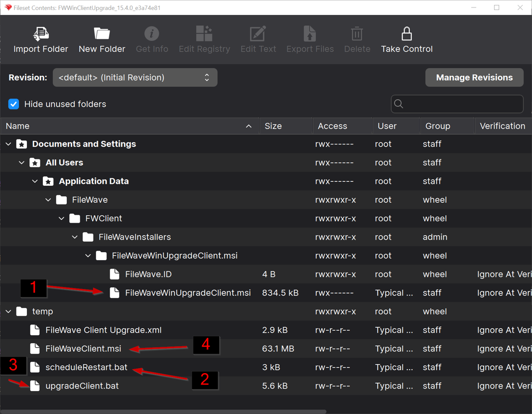This screenshot has height=414, width=532.
Task: Click the Delete trash icon
Action: pyautogui.click(x=357, y=33)
